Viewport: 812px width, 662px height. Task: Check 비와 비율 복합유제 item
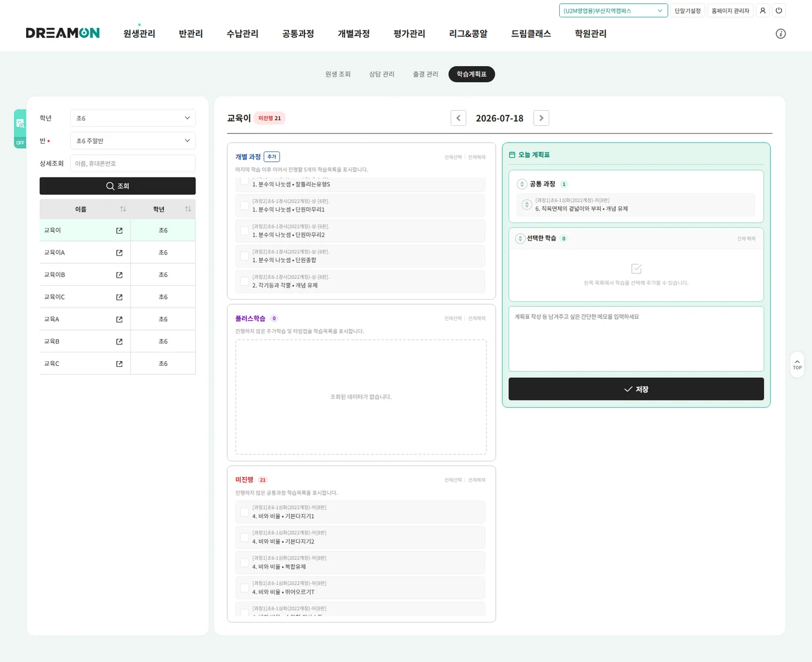click(244, 562)
